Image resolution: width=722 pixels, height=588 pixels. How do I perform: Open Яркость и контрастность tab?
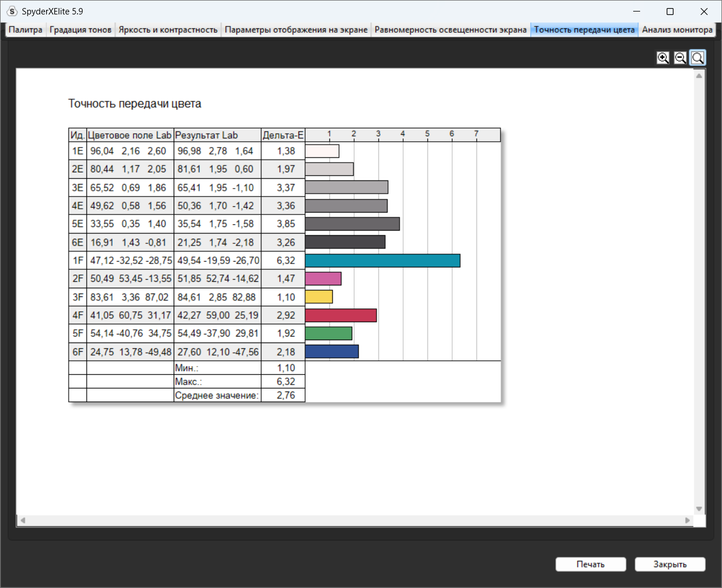click(168, 29)
